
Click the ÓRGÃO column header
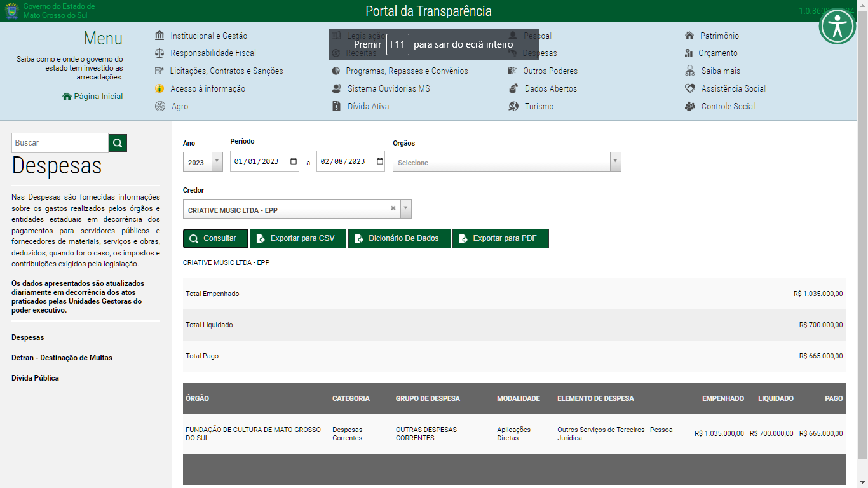pos(197,398)
